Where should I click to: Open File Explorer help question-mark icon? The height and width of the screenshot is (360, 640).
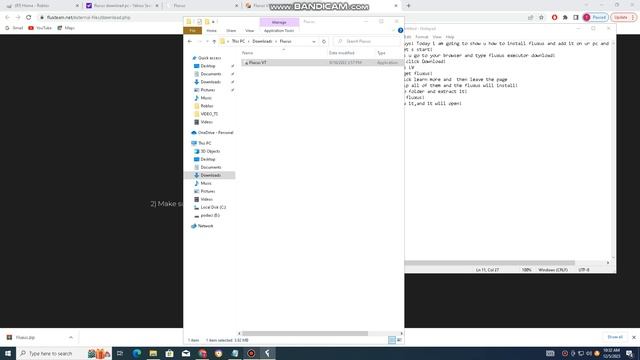400,30
